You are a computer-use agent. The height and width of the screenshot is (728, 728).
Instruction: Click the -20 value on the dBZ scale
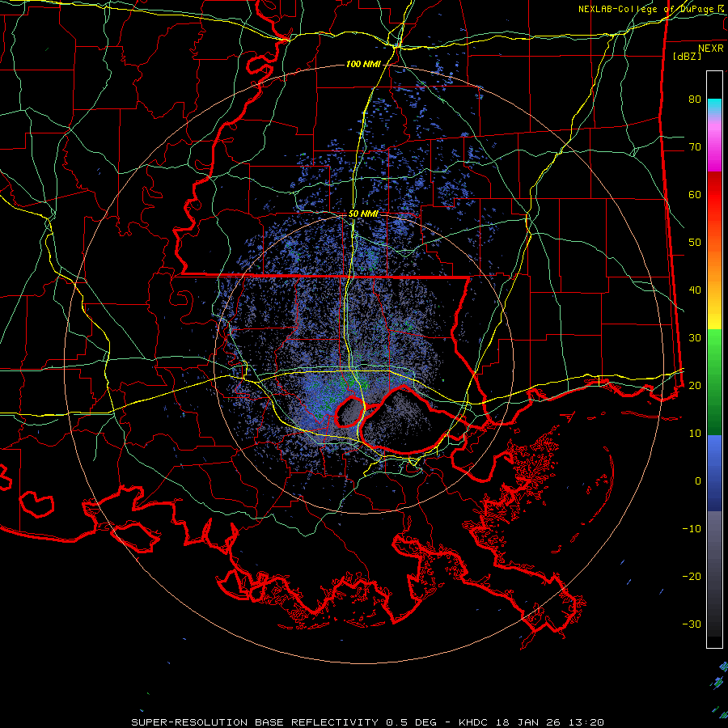coord(692,576)
